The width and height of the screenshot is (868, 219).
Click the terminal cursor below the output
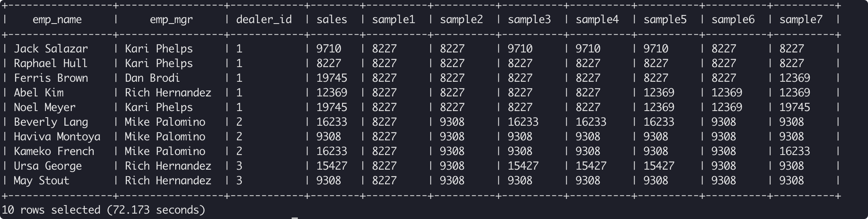point(295,218)
